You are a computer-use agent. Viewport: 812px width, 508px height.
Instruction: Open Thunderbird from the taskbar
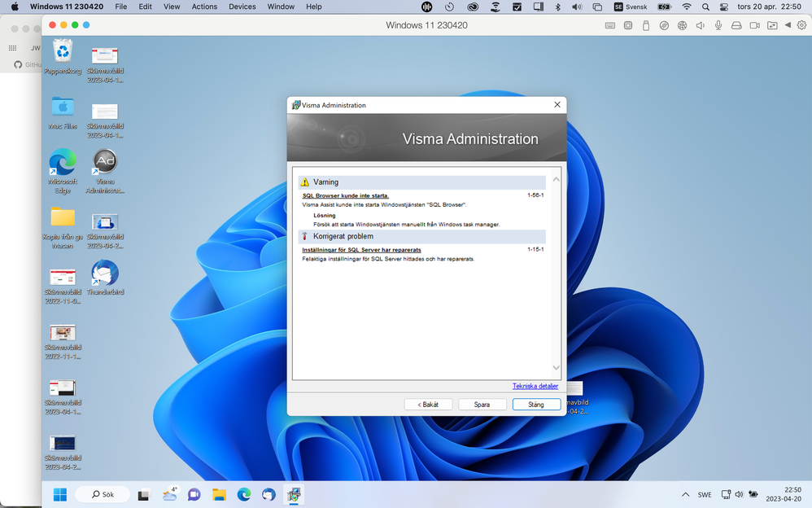[268, 494]
